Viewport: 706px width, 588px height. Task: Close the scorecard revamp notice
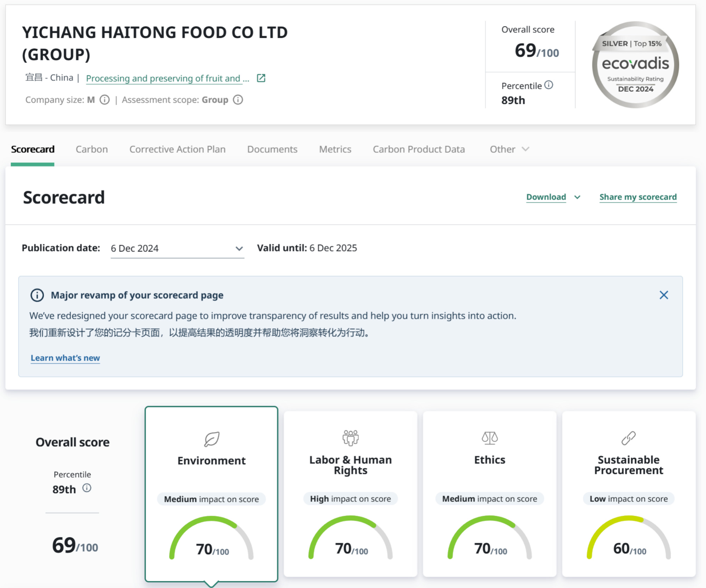point(664,295)
